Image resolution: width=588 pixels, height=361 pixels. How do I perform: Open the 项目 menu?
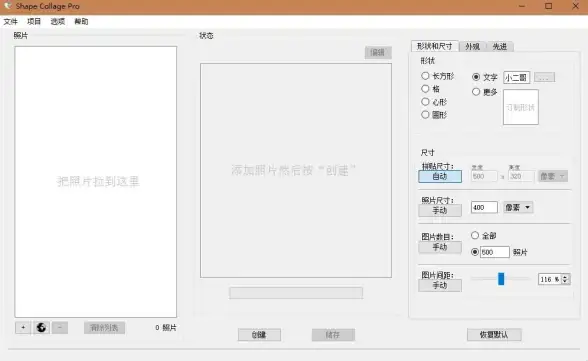[34, 21]
